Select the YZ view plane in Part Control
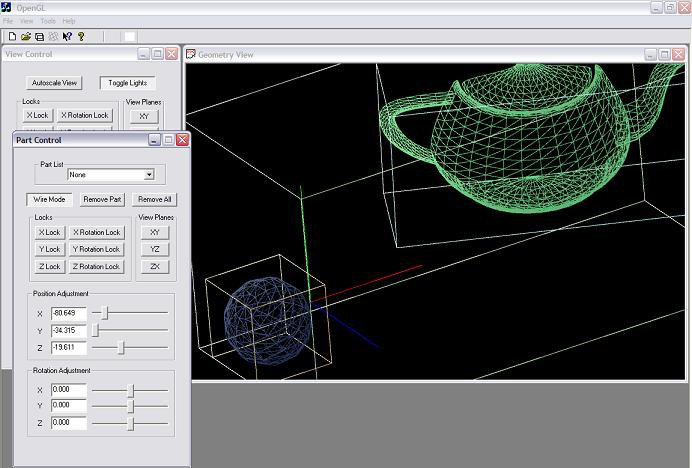This screenshot has width=692, height=468. (x=154, y=249)
